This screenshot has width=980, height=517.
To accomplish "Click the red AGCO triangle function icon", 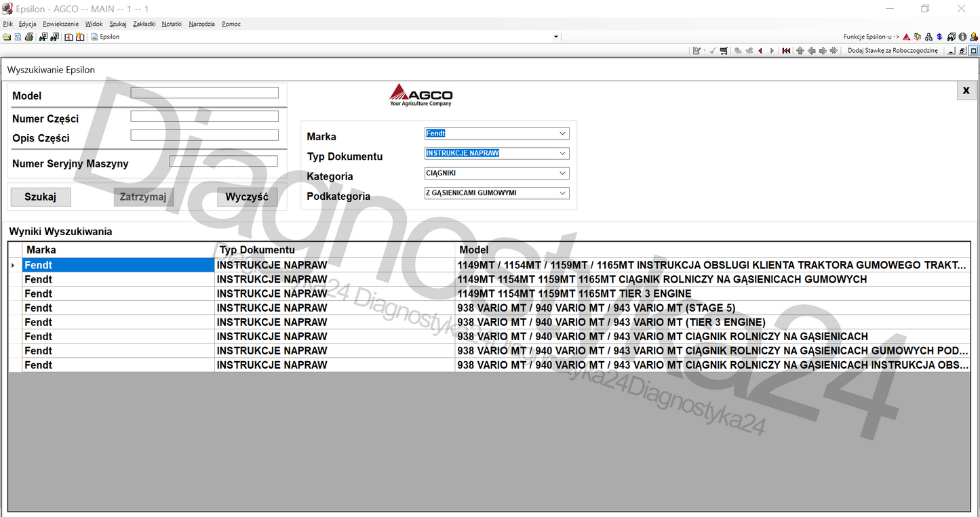I will (907, 37).
